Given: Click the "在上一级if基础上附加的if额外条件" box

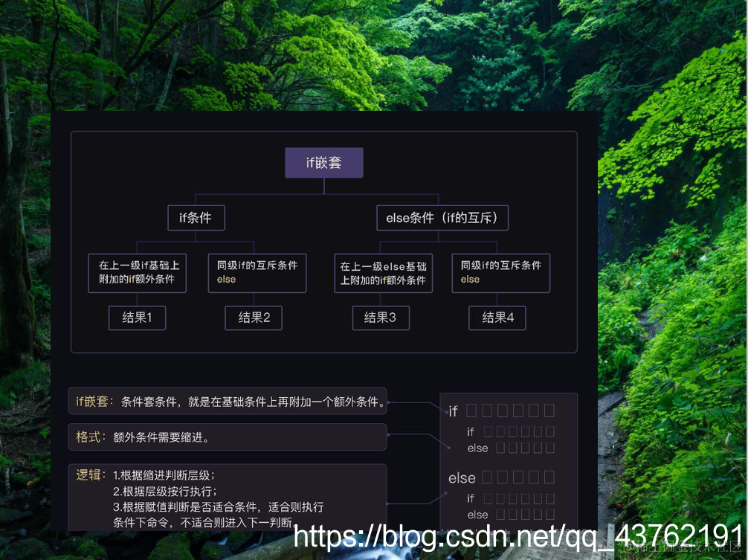Looking at the screenshot, I should [137, 273].
